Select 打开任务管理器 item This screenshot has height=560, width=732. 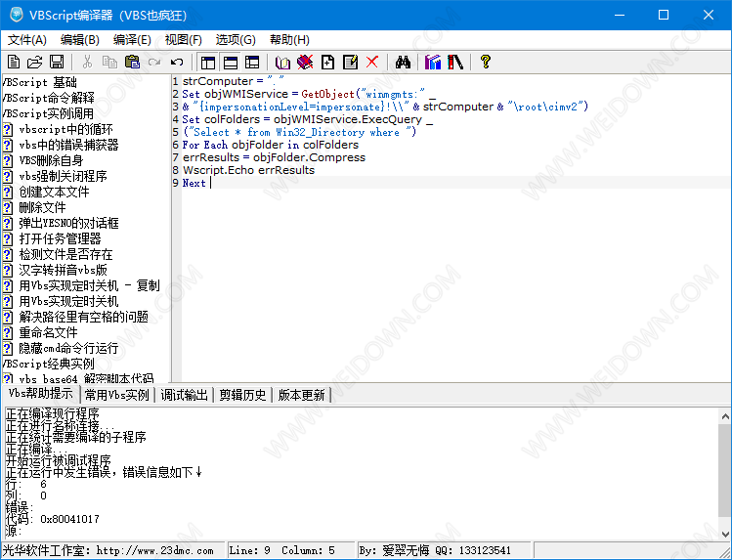pos(61,238)
